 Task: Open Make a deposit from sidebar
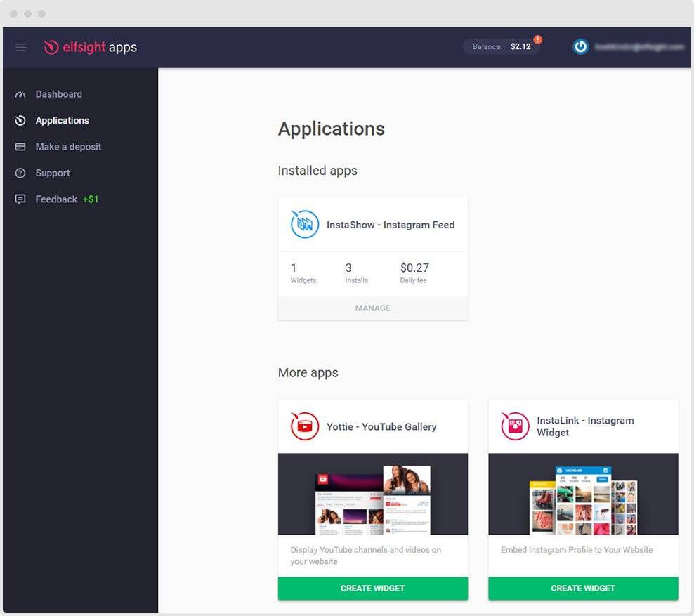(67, 146)
